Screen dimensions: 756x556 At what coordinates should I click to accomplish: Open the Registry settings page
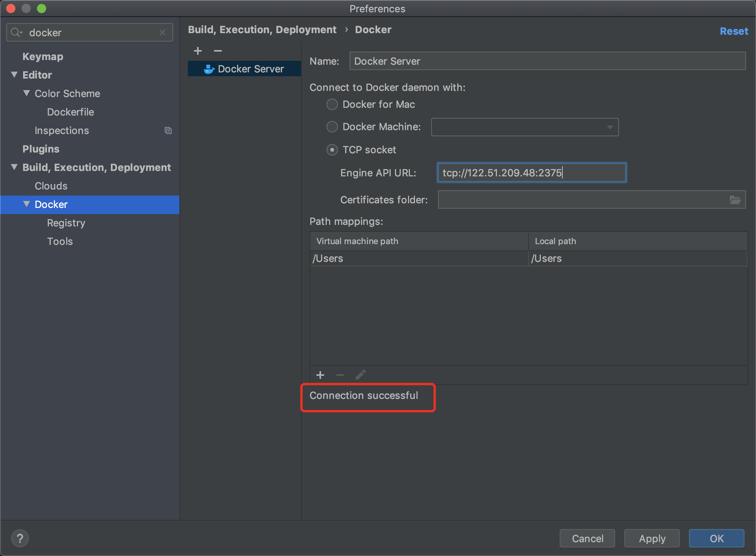tap(66, 223)
